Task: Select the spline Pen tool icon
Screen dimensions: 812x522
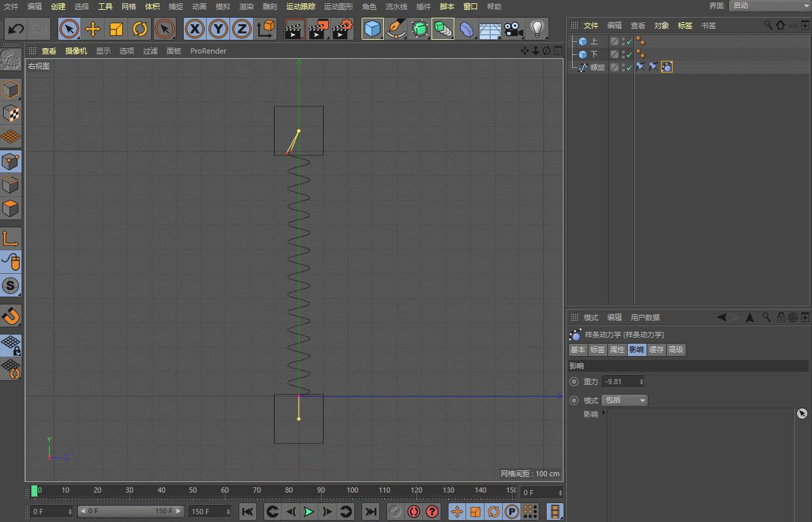Action: pos(396,29)
